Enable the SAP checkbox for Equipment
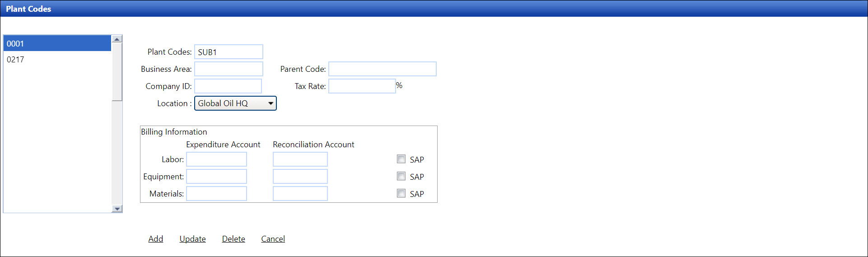868x257 pixels. coord(401,176)
